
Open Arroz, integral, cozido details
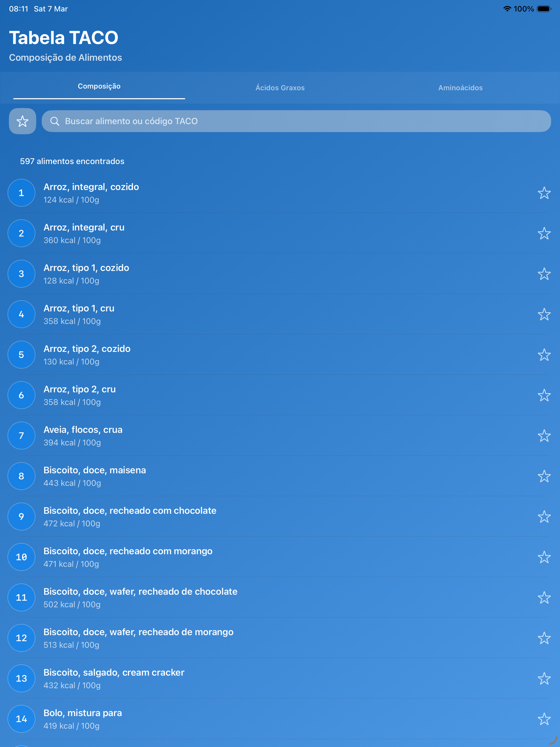[280, 193]
